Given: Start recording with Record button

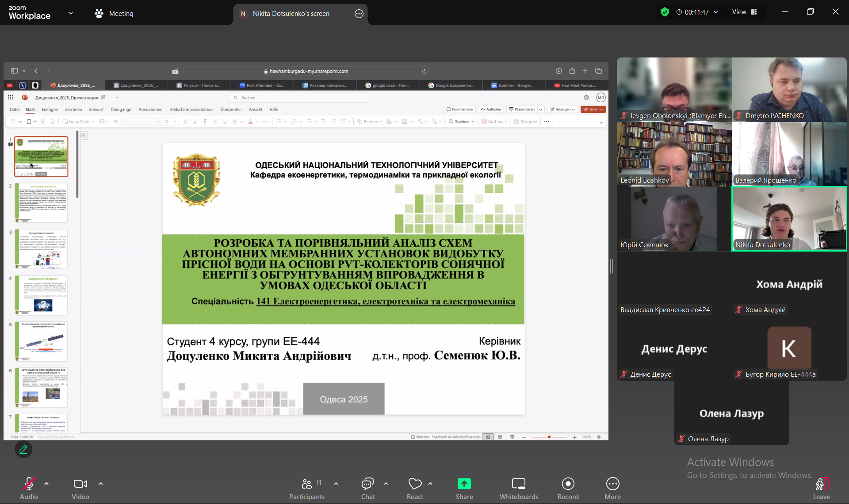Looking at the screenshot, I should point(568,488).
